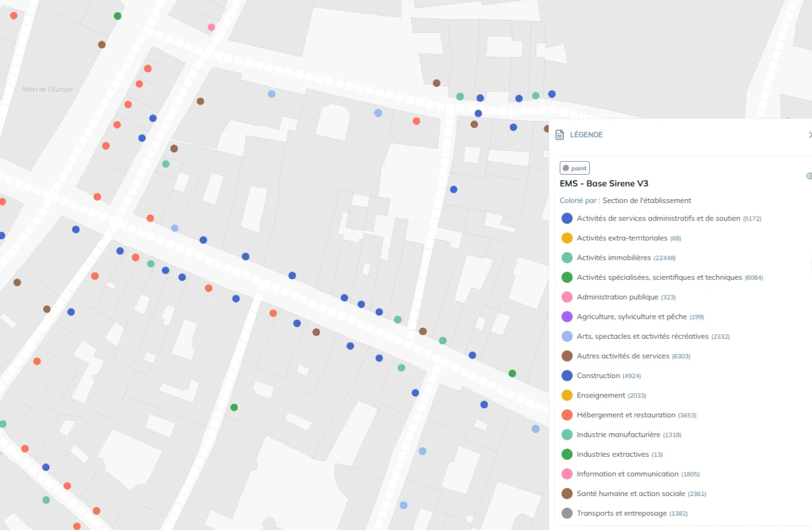Click the pink swatch for Information et communication
The height and width of the screenshot is (530, 812).
tap(567, 474)
